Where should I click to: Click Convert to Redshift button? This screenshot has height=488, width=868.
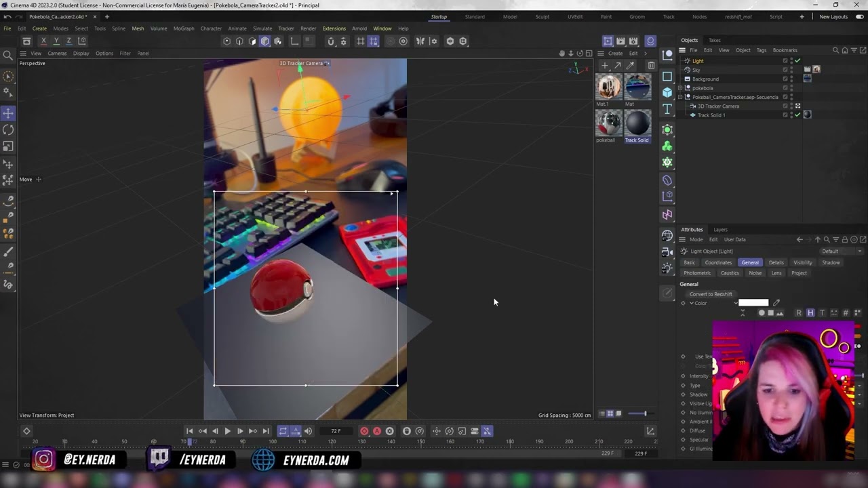711,294
